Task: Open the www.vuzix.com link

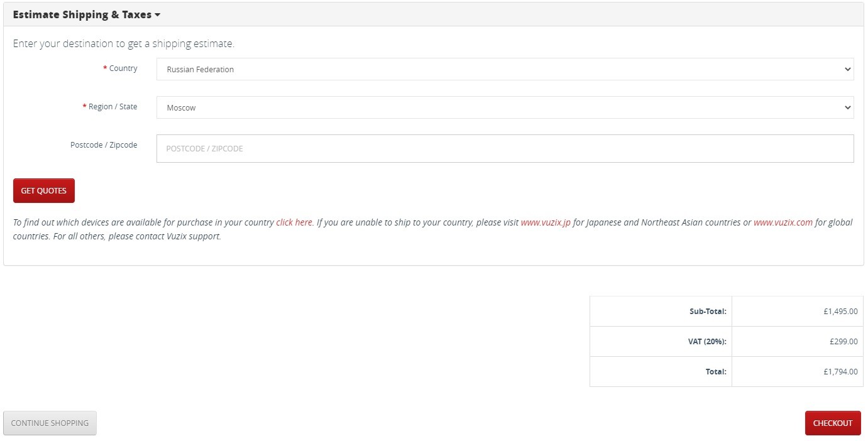Action: coord(783,222)
